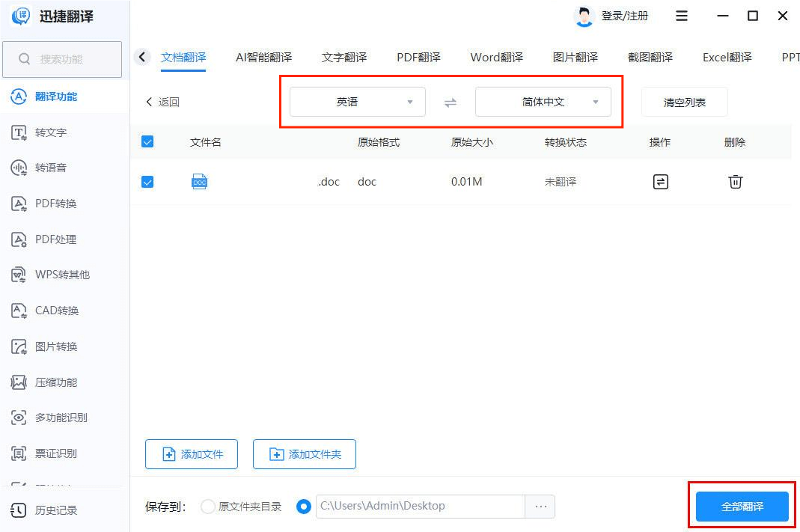Image resolution: width=800 pixels, height=532 pixels.
Task: Open the hamburger menu icon
Action: pyautogui.click(x=682, y=16)
